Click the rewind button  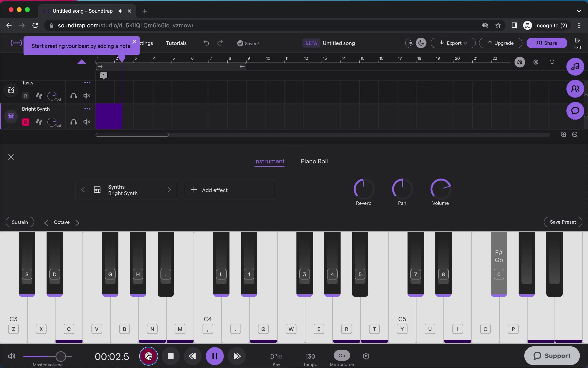point(193,356)
